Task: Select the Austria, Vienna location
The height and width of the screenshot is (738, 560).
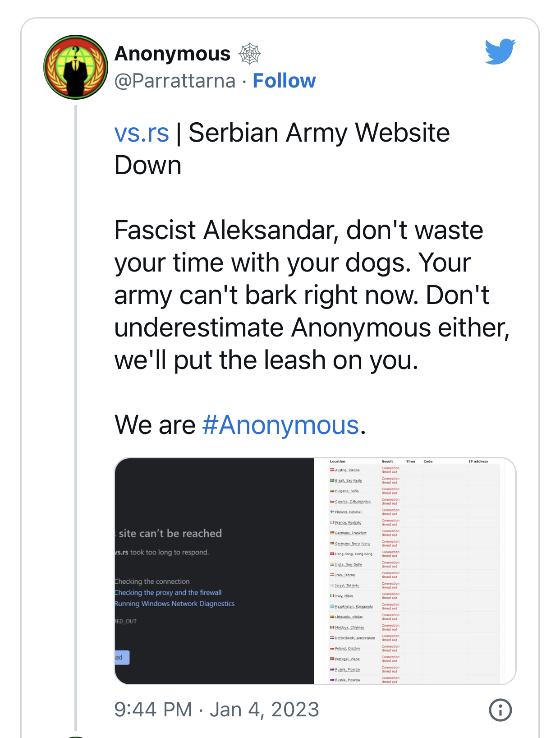Action: 347,470
